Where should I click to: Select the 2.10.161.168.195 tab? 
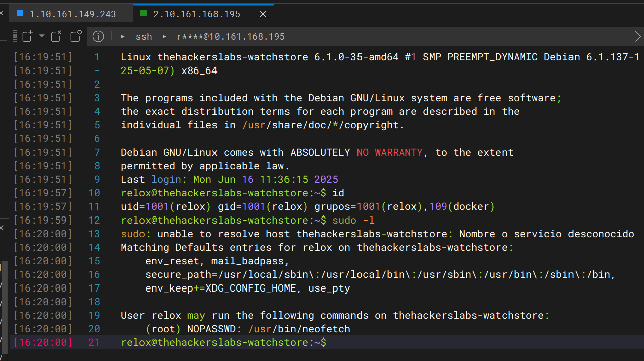point(196,14)
